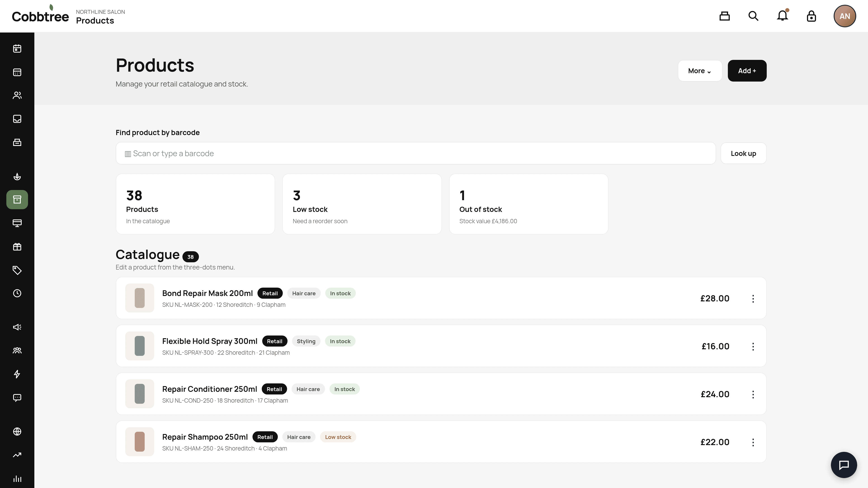868x488 pixels.
Task: Expand the More dropdown
Action: click(700, 71)
